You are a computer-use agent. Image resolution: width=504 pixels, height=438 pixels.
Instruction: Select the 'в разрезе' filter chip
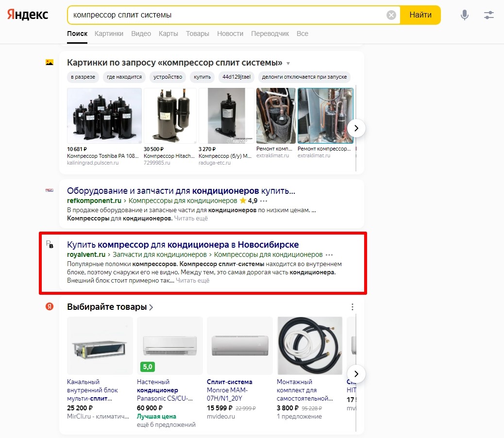83,77
